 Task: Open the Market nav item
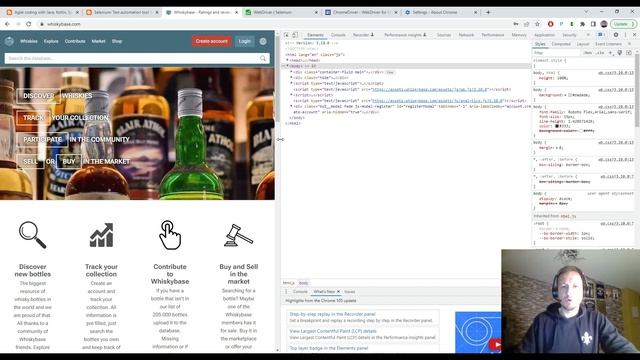coord(98,41)
